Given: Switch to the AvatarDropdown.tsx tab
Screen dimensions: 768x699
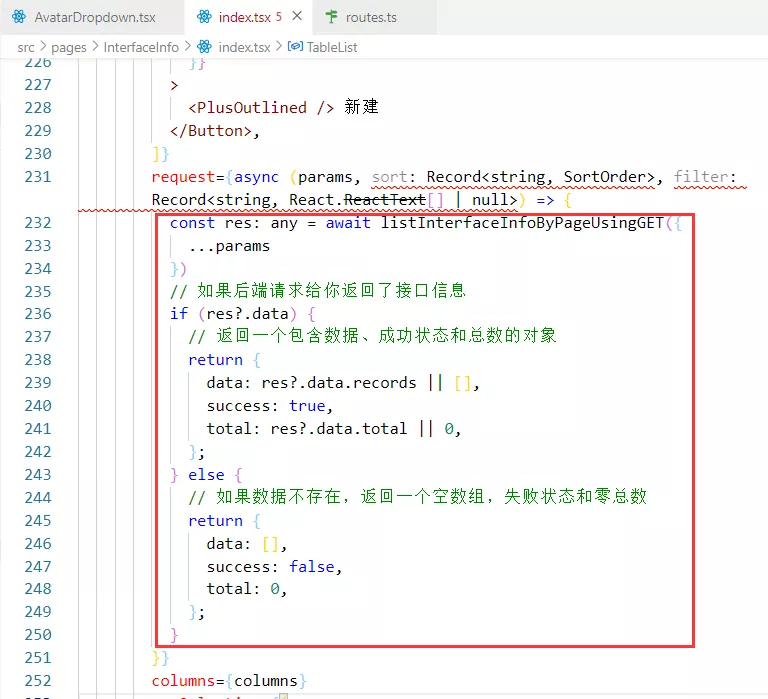Looking at the screenshot, I should click(92, 17).
